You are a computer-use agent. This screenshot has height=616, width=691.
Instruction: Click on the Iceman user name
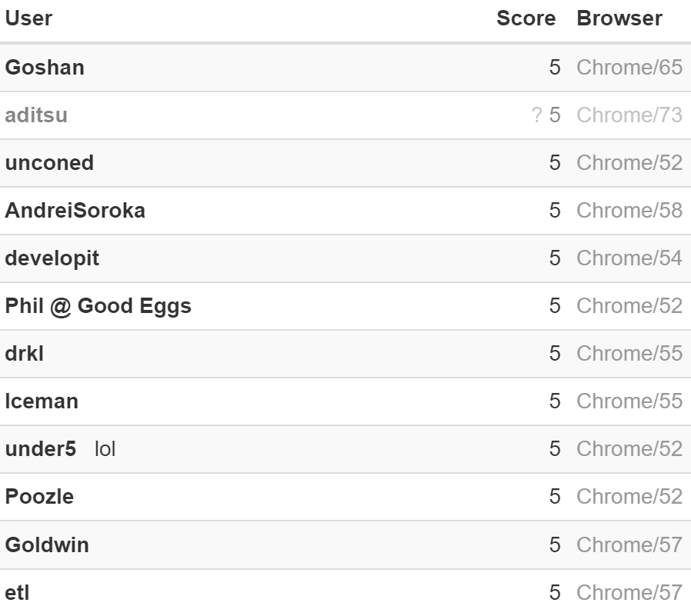pos(42,401)
